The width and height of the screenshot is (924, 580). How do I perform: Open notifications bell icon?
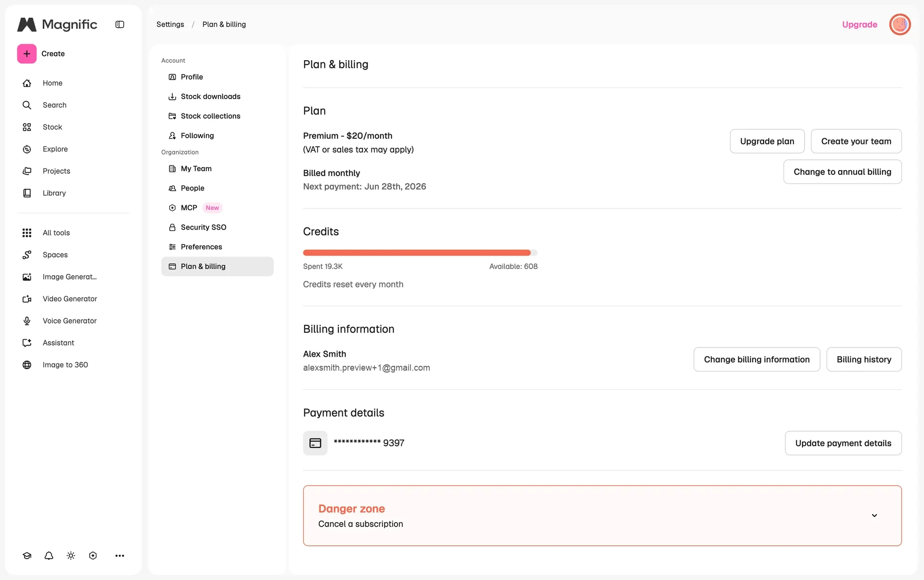coord(49,555)
